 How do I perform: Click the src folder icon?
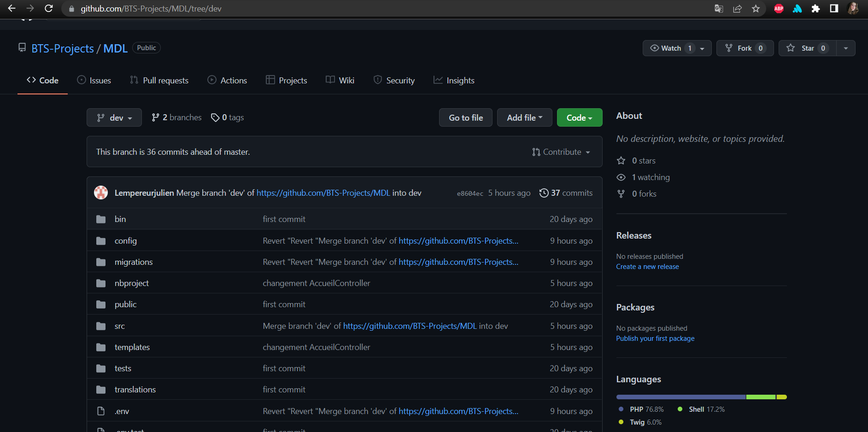coord(101,326)
